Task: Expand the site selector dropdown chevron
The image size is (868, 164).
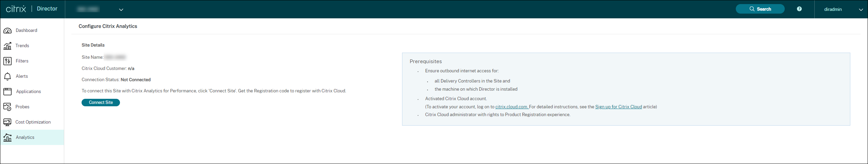Action: [121, 10]
